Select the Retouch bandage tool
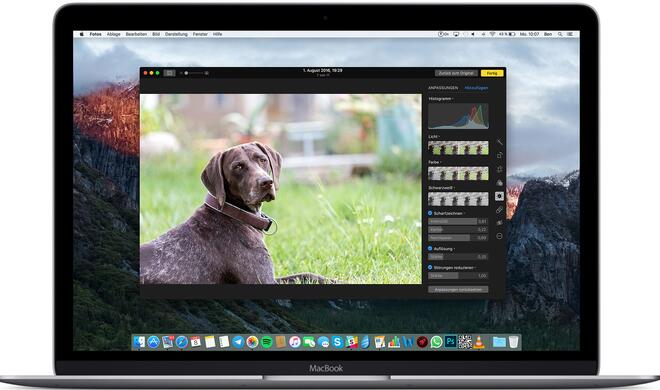Viewport: 660px width, 390px height. 500,210
